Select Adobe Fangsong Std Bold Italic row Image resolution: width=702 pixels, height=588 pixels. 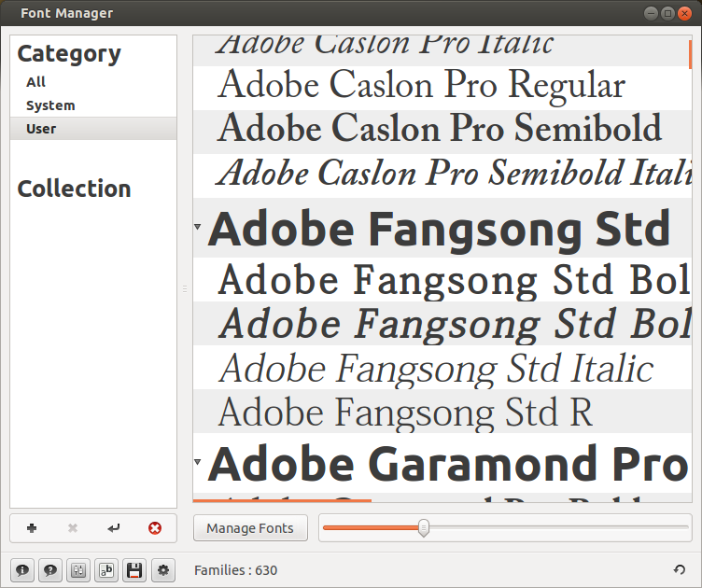pos(442,323)
